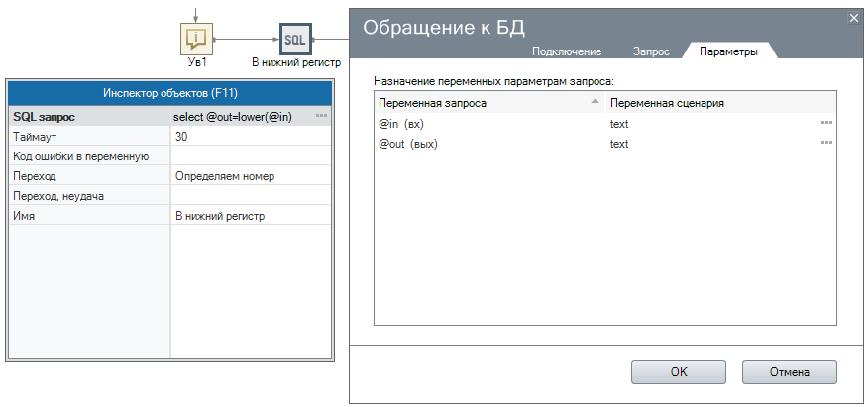Click the Переход, неудача value field
Image resolution: width=868 pixels, height=407 pixels.
point(250,196)
